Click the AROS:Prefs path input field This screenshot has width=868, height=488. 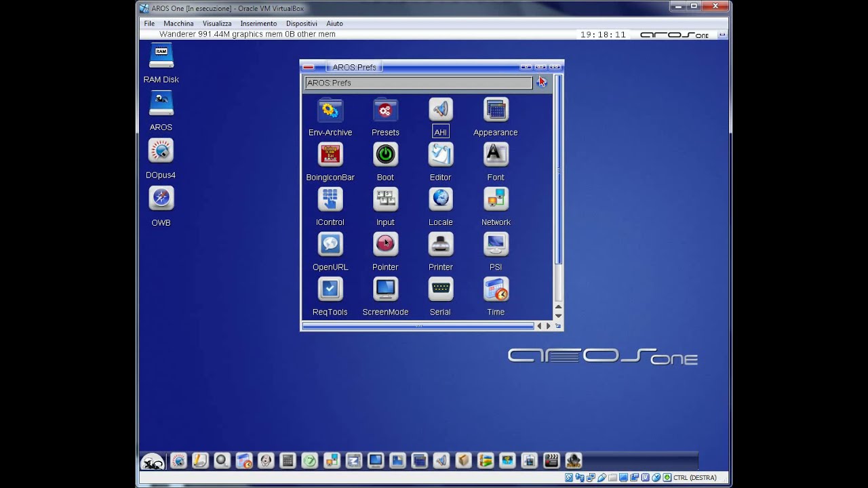[418, 83]
